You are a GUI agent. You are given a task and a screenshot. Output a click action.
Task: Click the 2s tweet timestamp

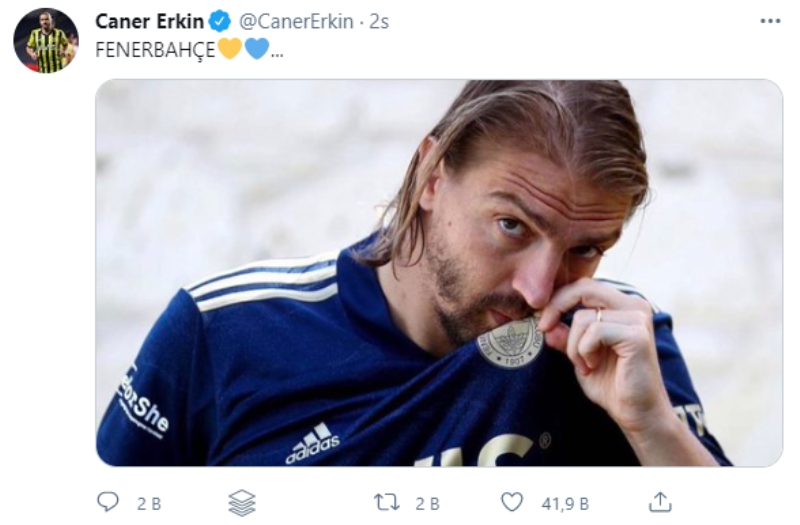point(379,22)
